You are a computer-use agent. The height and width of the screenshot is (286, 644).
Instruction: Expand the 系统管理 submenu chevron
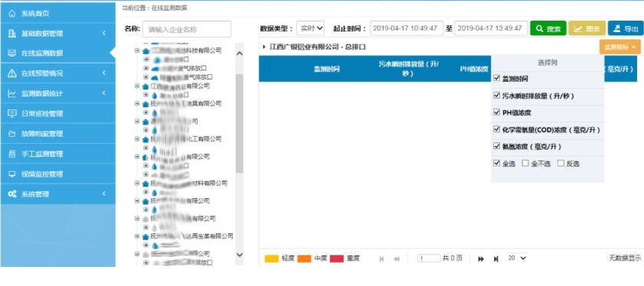104,193
